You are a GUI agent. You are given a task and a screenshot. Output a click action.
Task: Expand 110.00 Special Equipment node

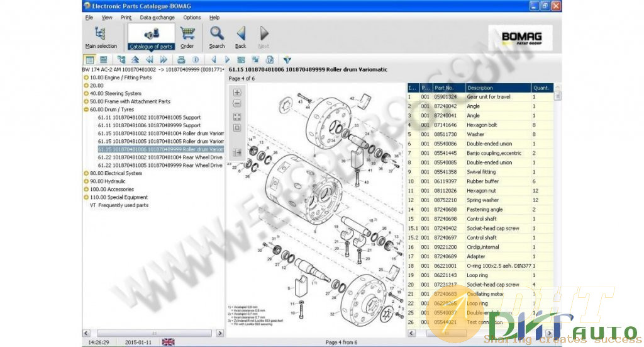coord(86,197)
